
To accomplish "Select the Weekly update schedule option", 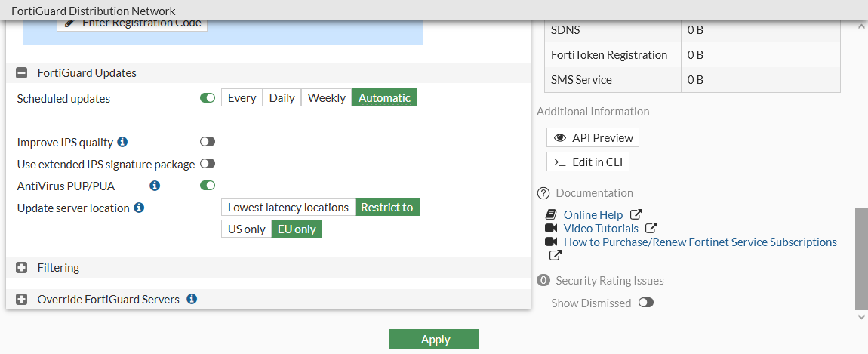I will coord(327,98).
